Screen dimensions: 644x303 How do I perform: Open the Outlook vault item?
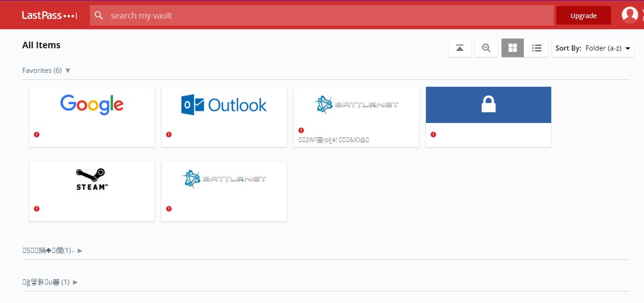pyautogui.click(x=224, y=117)
